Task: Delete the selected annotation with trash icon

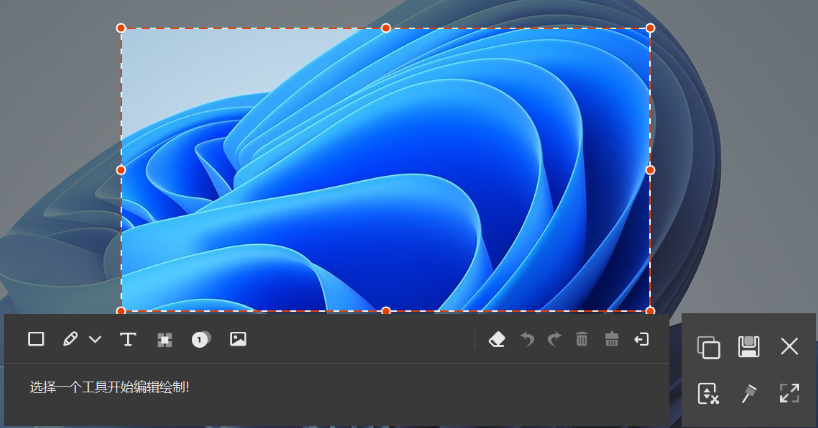Action: click(582, 339)
